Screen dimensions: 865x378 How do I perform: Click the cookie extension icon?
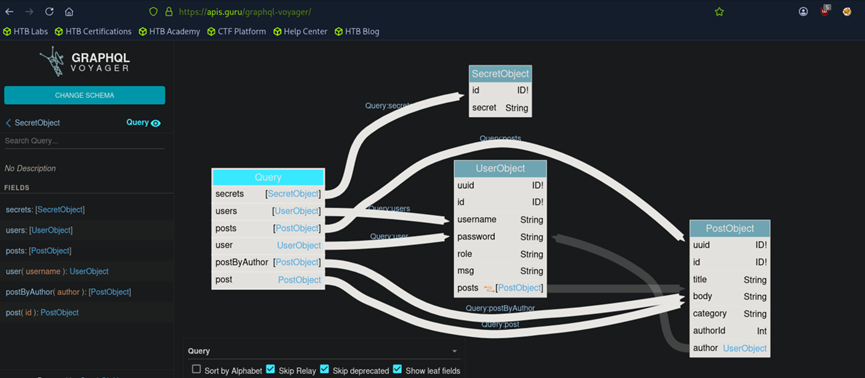tap(847, 12)
